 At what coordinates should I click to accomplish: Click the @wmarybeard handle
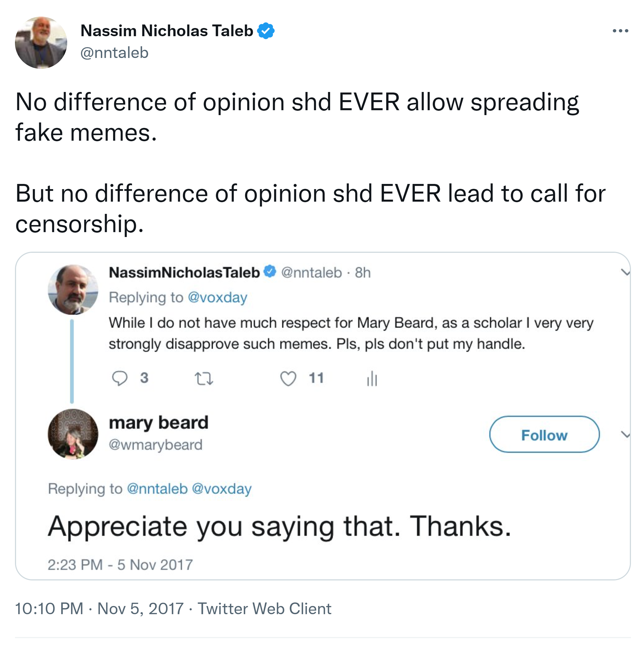tap(155, 445)
